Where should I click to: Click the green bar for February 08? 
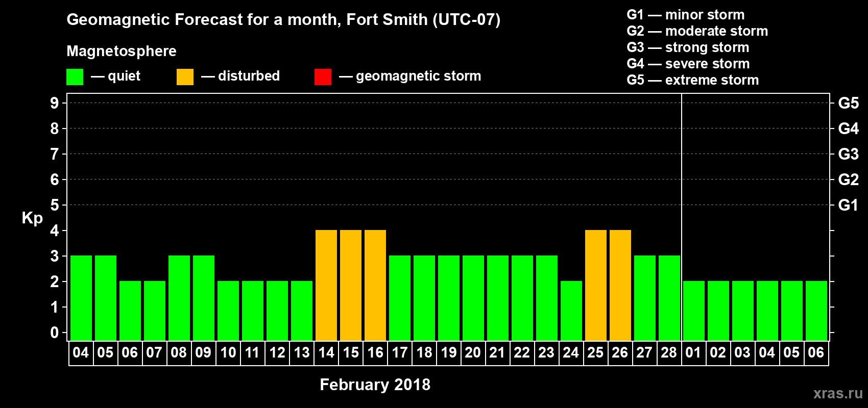[179, 298]
